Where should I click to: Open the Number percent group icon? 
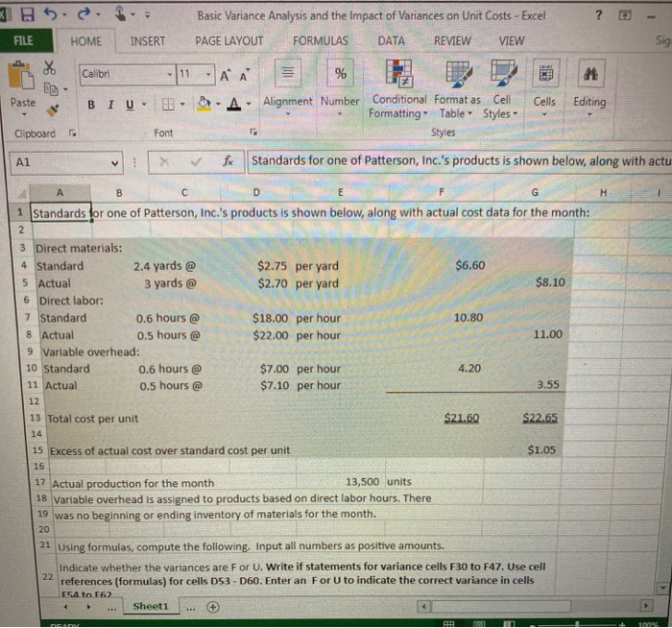[x=340, y=73]
